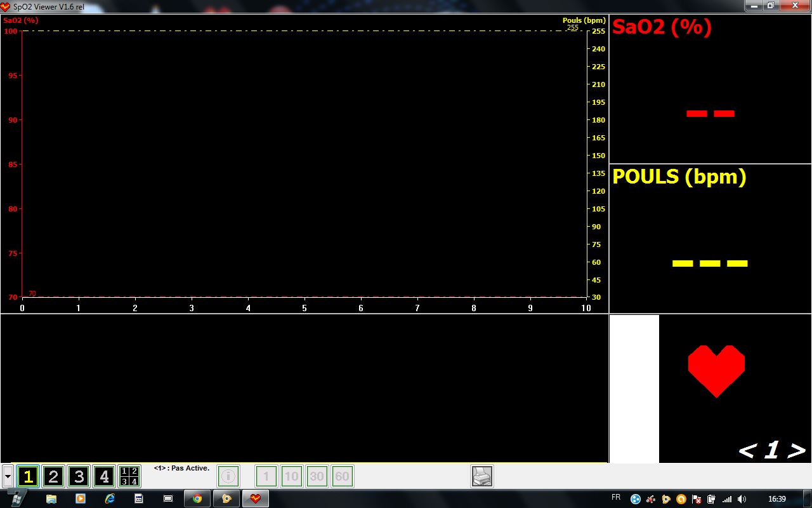The width and height of the screenshot is (812, 508).
Task: Switch to Google Chrome in the taskbar
Action: (x=197, y=498)
